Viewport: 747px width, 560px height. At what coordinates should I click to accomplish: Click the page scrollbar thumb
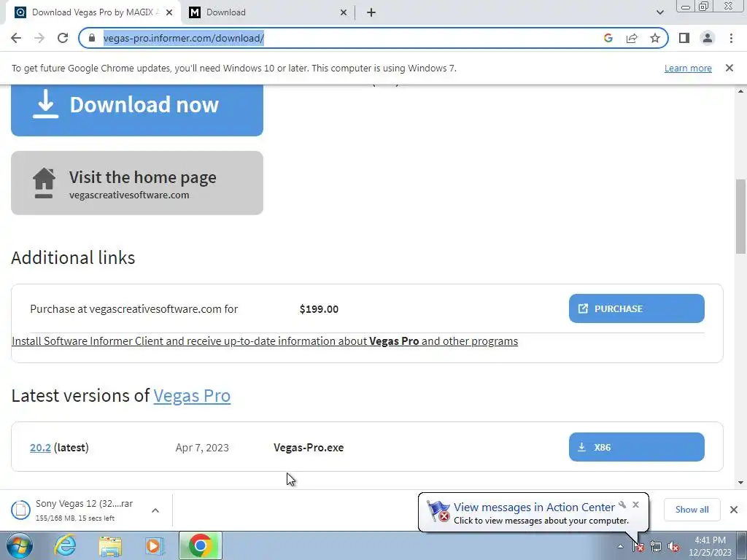740,217
